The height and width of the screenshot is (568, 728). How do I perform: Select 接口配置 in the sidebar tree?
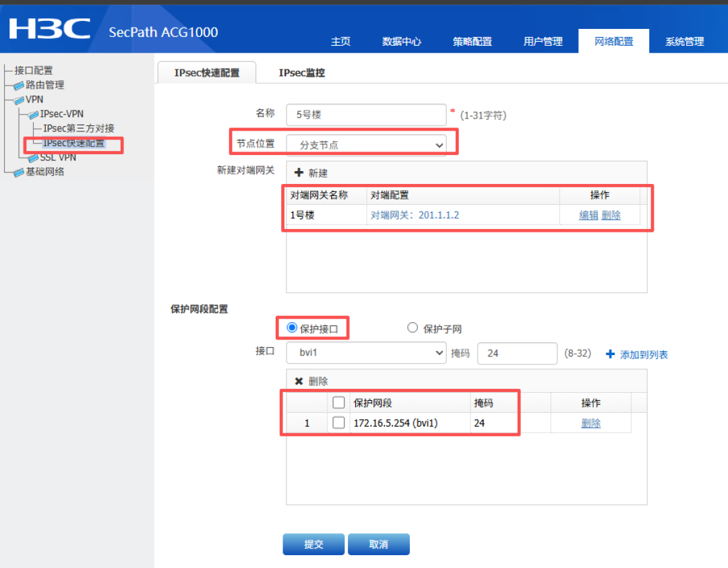point(34,71)
